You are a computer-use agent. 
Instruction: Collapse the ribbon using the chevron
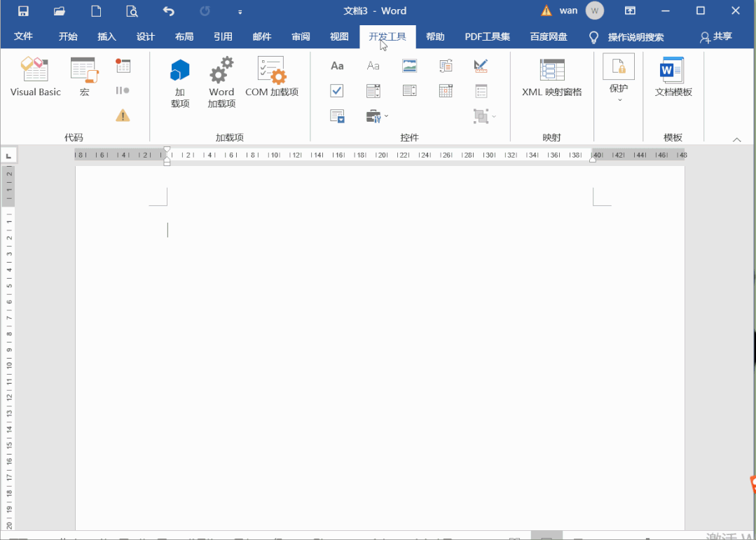pos(736,139)
